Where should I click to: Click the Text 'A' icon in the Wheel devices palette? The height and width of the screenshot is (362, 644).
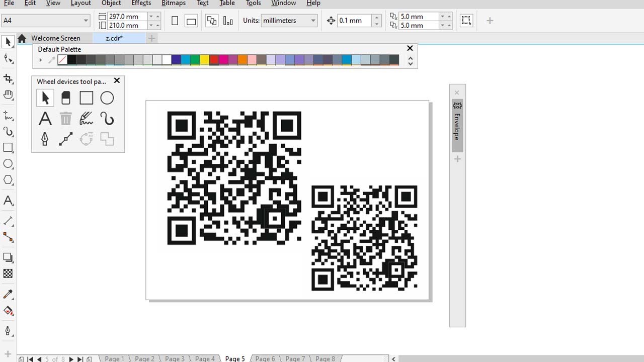[45, 119]
